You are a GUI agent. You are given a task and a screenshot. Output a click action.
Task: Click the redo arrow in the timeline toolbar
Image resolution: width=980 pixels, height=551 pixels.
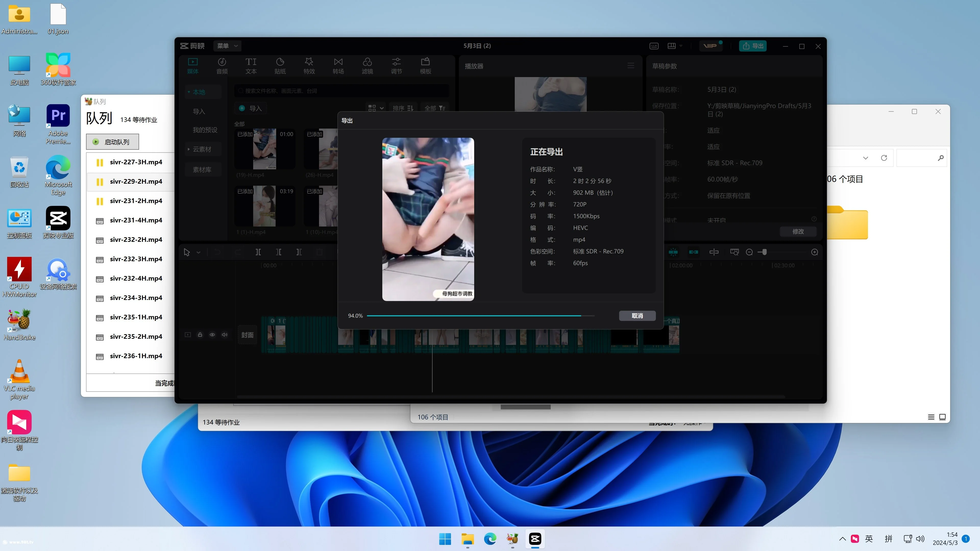238,252
